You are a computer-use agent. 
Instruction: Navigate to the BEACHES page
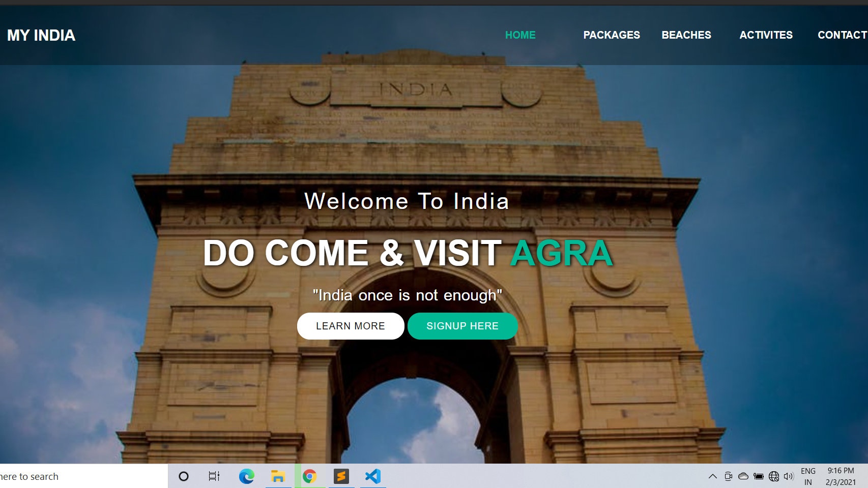coord(686,35)
